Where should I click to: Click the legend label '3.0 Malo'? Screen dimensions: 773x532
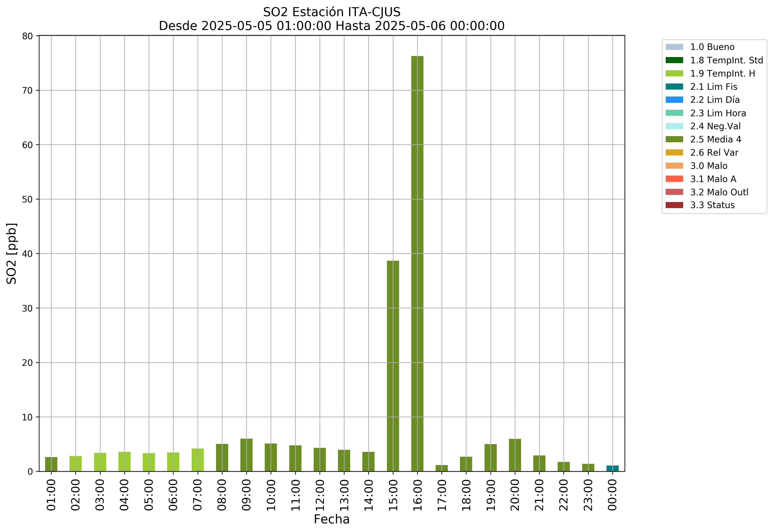tap(709, 166)
